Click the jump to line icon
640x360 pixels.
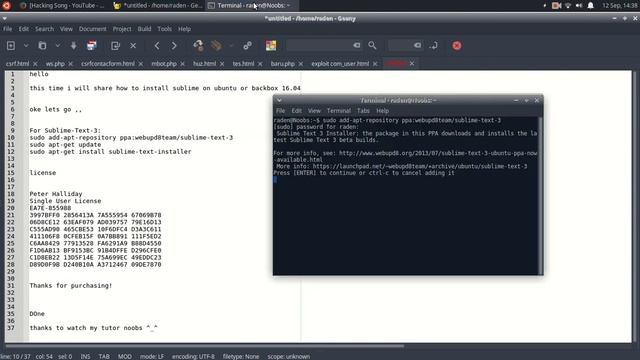[434, 46]
